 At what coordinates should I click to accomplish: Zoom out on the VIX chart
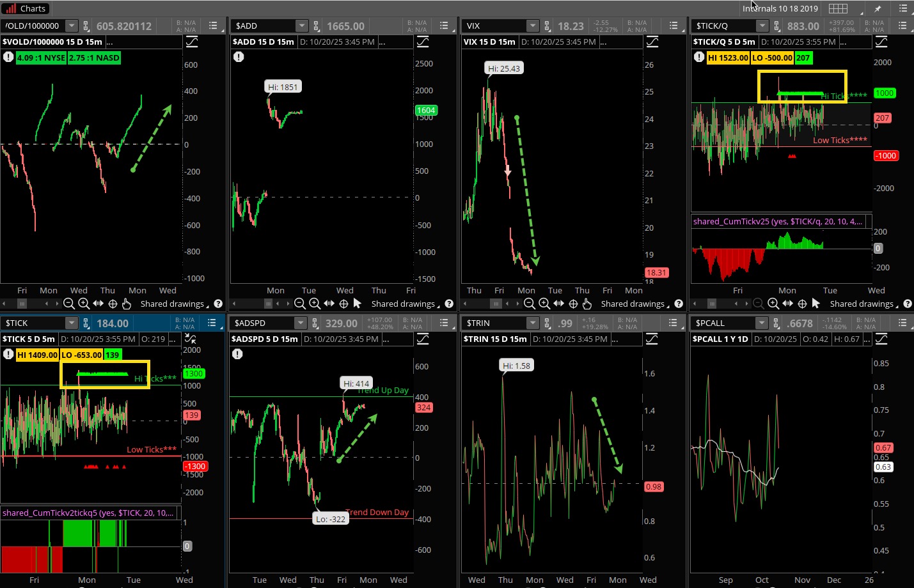tap(530, 304)
